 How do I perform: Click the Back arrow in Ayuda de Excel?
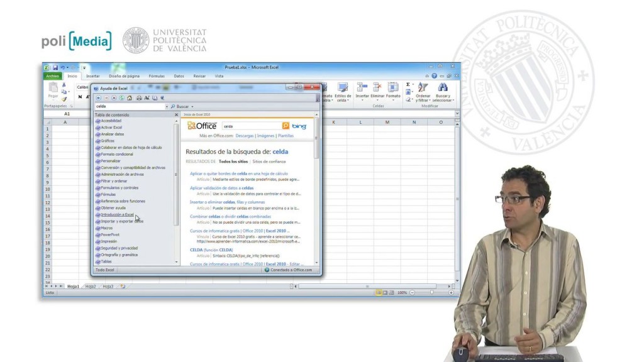click(99, 98)
